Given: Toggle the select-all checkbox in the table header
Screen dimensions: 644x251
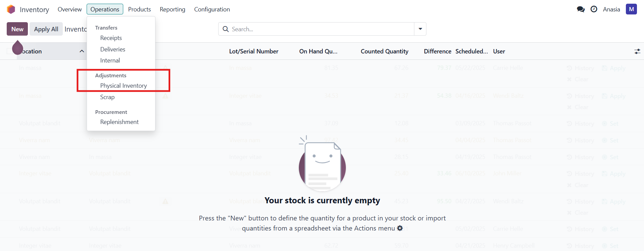Looking at the screenshot, I should pyautogui.click(x=10, y=51).
